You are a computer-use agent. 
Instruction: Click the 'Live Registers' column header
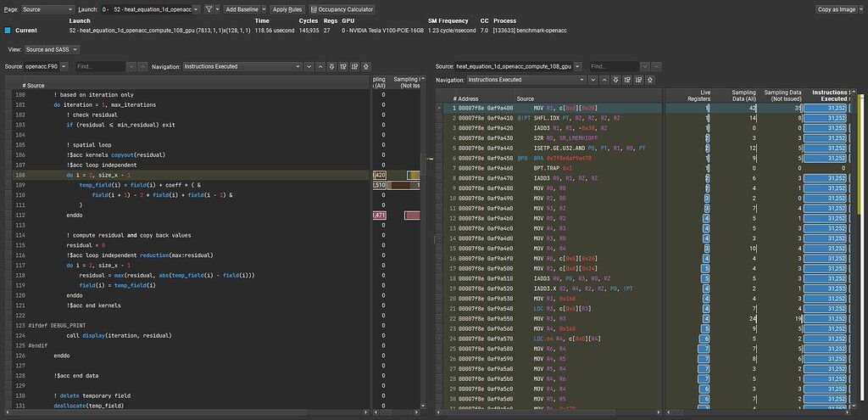point(698,95)
